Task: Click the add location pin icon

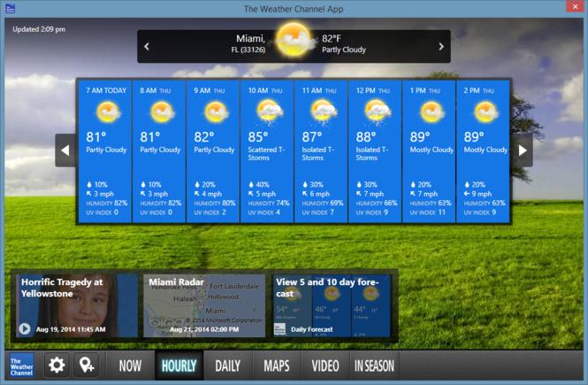Action: [x=87, y=365]
